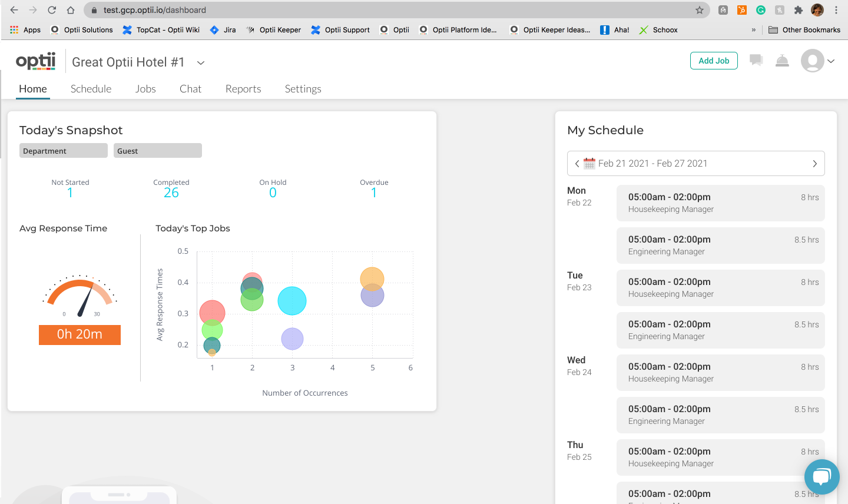The image size is (848, 504).
Task: Open the Jobs tab
Action: click(x=145, y=89)
